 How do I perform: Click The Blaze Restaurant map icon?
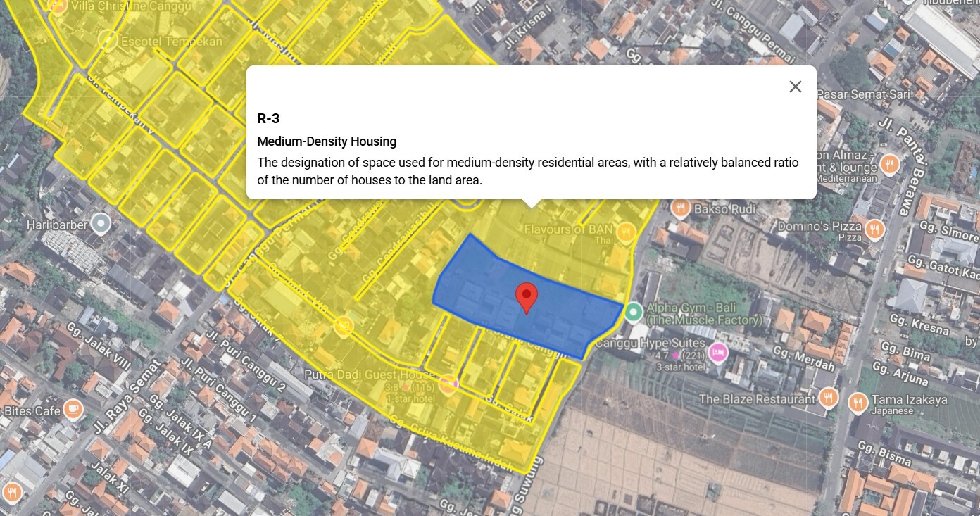pos(828,398)
